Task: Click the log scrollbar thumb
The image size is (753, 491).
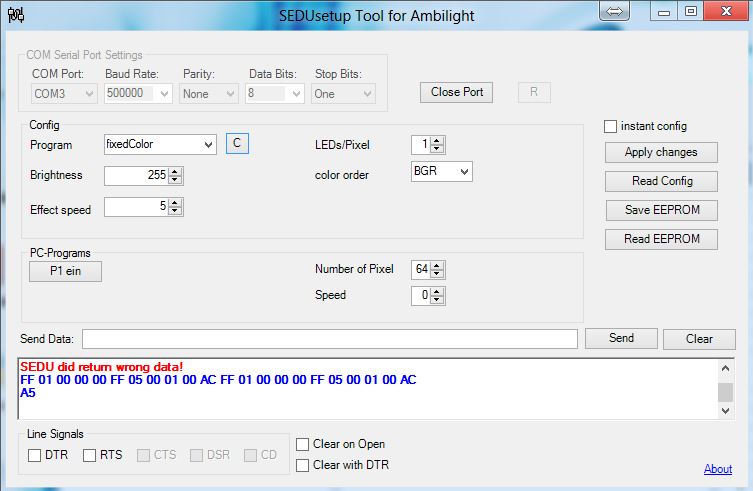Action: (726, 392)
